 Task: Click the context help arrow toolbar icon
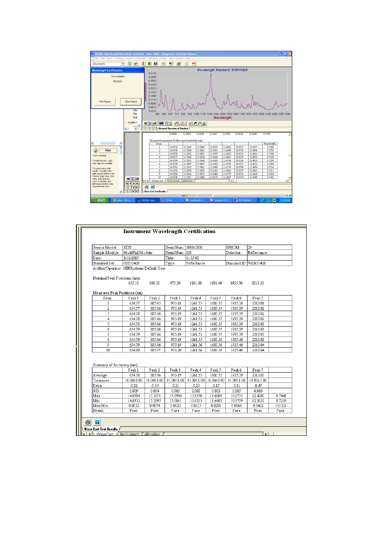[171, 64]
